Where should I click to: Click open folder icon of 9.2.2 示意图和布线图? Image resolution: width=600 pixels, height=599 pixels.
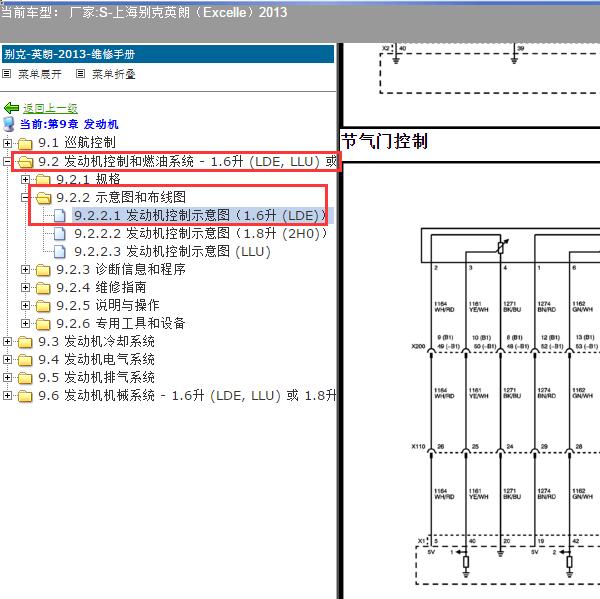(x=43, y=198)
